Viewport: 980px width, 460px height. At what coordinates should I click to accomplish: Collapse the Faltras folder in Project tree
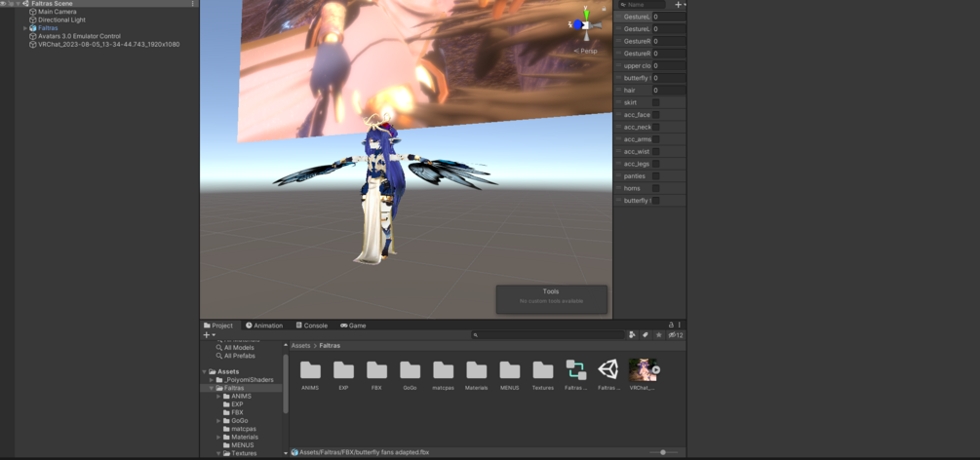212,388
